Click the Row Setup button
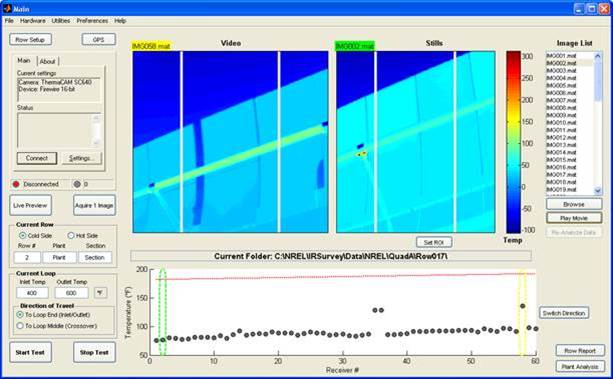Image resolution: width=613 pixels, height=379 pixels. (30, 40)
